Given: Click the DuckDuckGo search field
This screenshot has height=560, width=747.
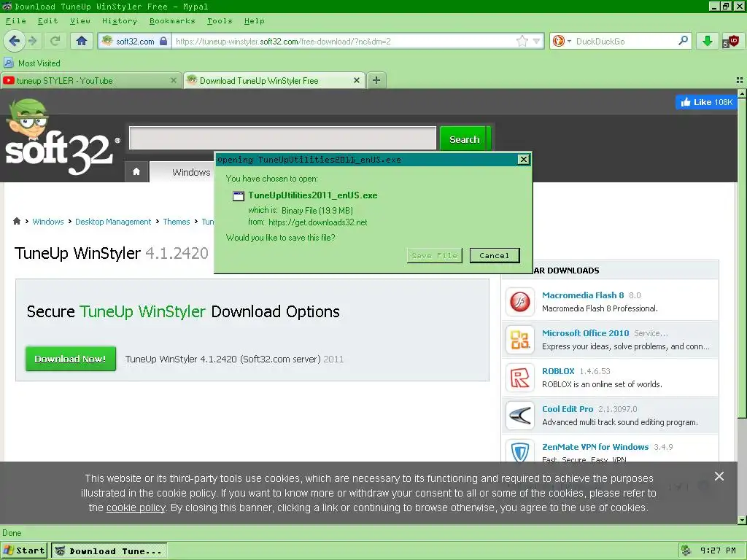Looking at the screenshot, I should (x=624, y=41).
